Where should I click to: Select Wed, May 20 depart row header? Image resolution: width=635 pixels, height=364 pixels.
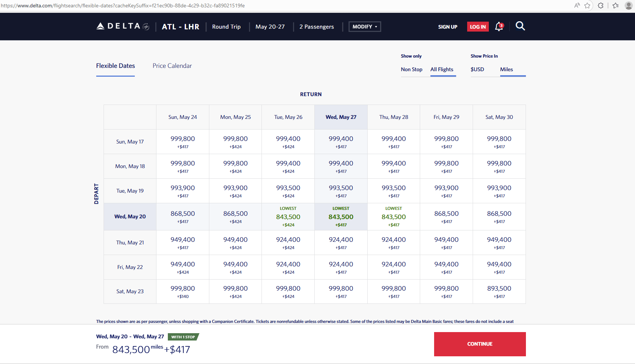point(130,216)
